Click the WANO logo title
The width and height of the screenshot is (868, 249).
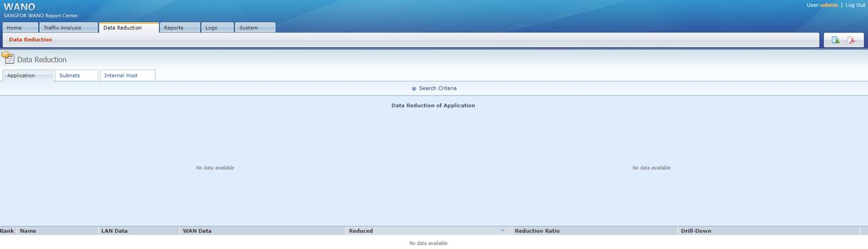pyautogui.click(x=20, y=7)
